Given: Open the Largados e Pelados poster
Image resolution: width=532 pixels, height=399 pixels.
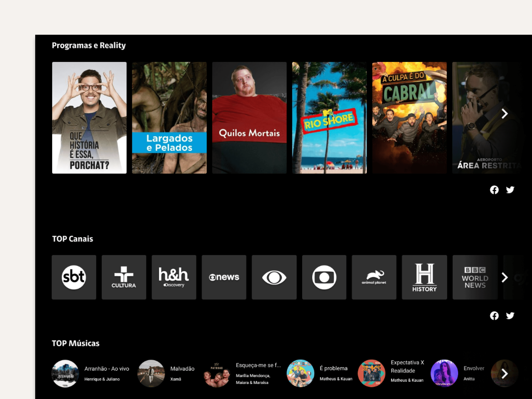Looking at the screenshot, I should (x=169, y=118).
